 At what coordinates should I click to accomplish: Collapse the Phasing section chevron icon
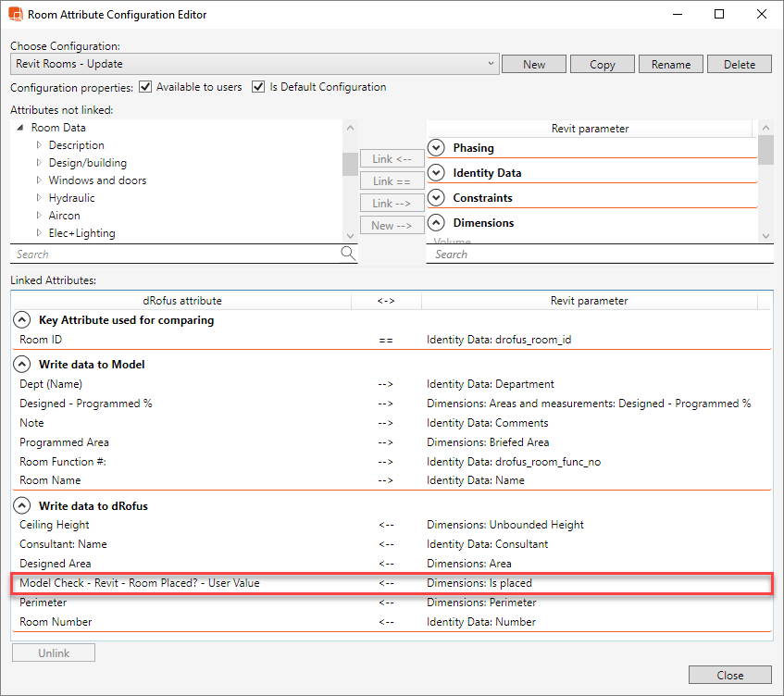tap(435, 147)
